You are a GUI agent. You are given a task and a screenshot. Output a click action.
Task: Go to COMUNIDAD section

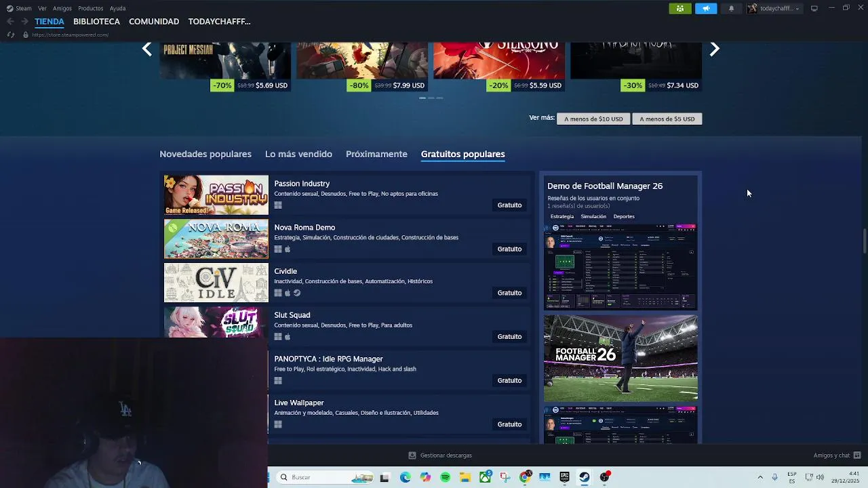[x=154, y=21]
